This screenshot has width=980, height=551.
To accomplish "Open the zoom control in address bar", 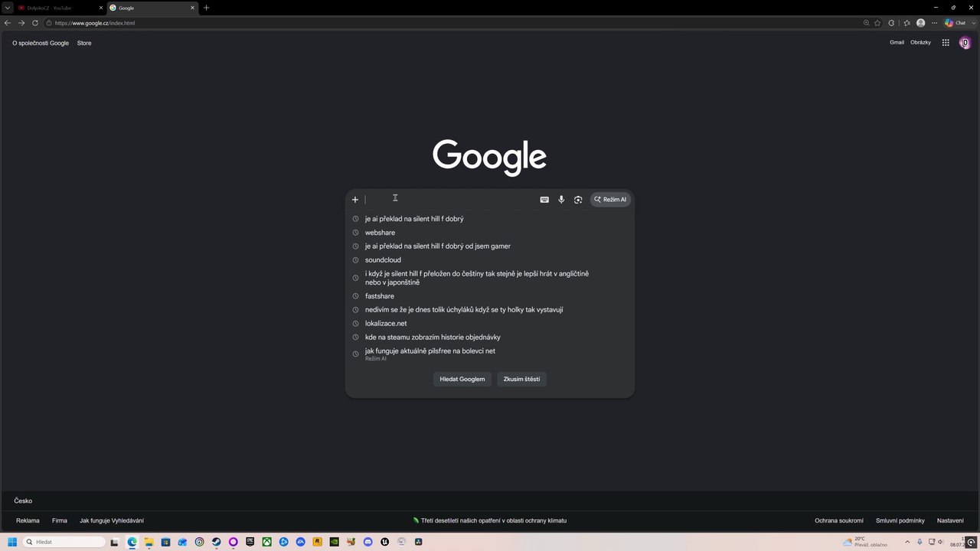I will (x=866, y=23).
